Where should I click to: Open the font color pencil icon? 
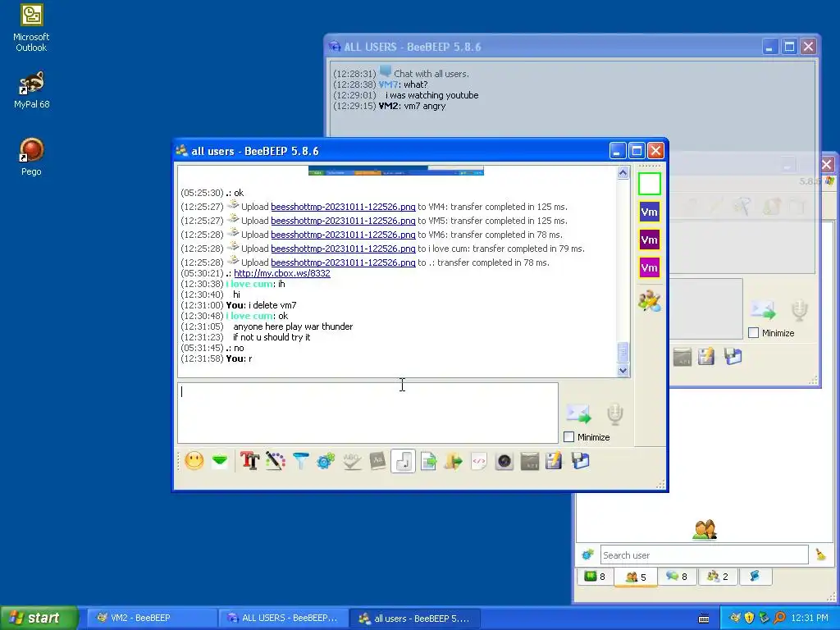click(x=275, y=461)
